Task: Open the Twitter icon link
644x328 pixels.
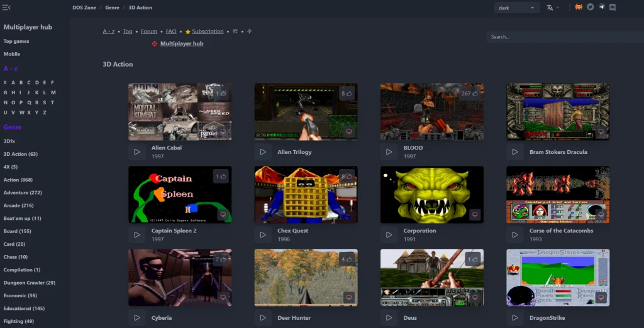Action: tap(590, 7)
